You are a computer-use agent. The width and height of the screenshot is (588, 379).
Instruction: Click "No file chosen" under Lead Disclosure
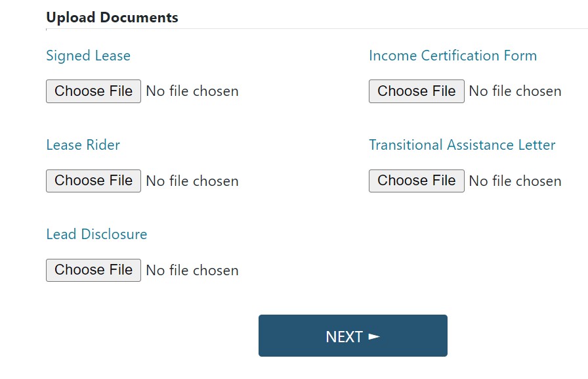coord(192,270)
